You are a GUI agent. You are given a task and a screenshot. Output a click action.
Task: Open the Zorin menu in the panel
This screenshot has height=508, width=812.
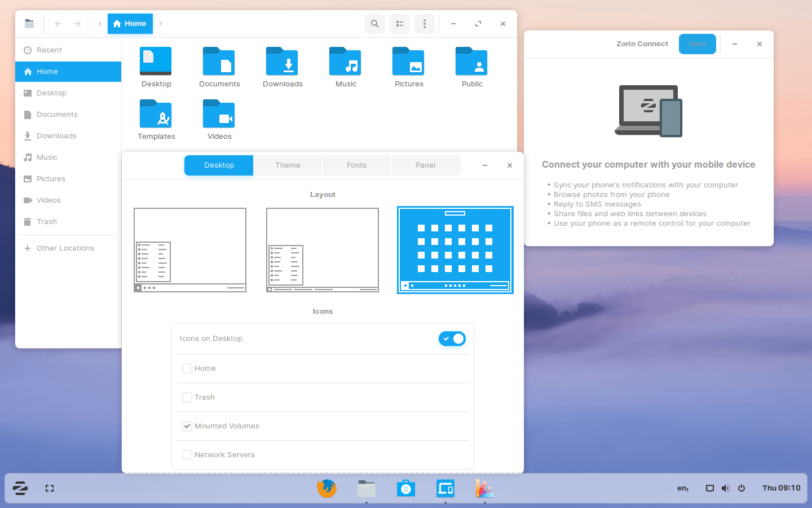[20, 488]
